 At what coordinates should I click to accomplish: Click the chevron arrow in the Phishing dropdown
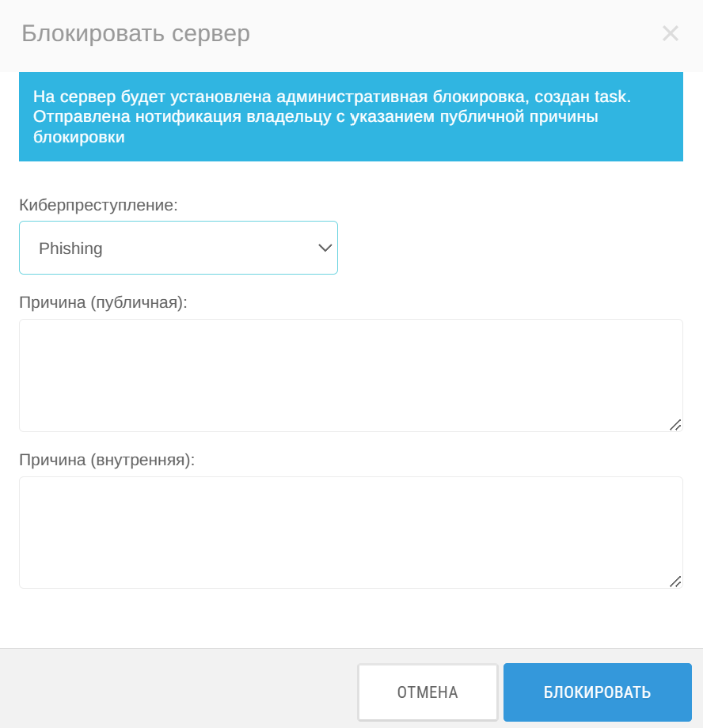325,248
